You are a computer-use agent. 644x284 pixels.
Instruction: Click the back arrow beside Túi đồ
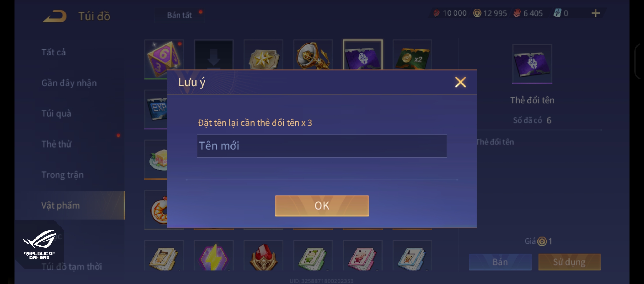[x=54, y=16]
